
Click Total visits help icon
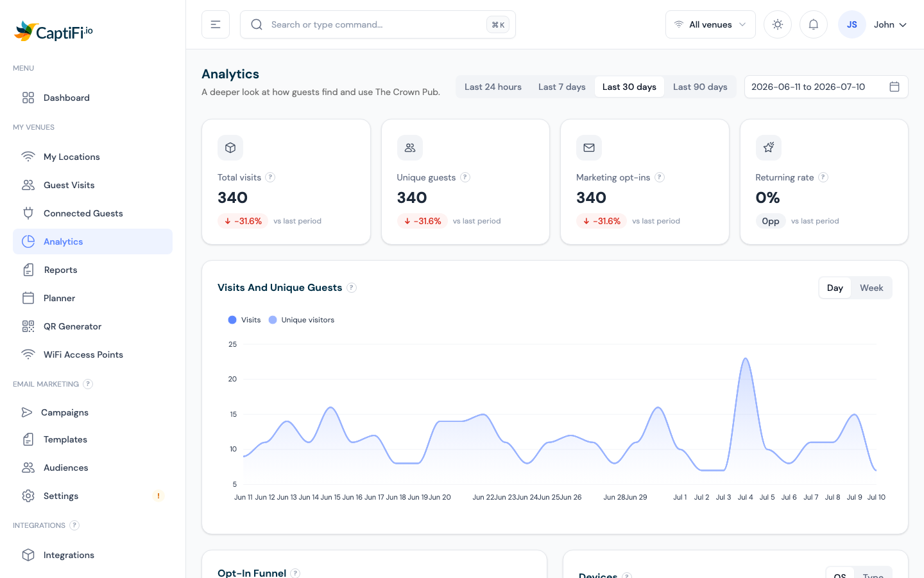(270, 177)
